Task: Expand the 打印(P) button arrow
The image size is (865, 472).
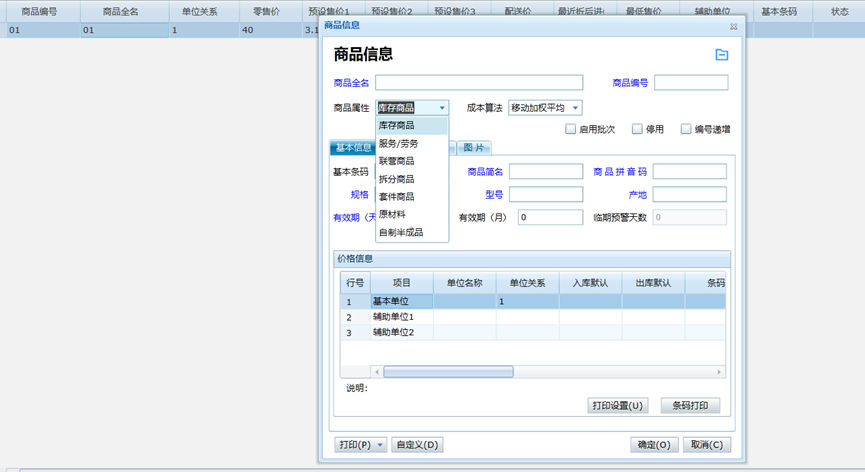Action: point(380,444)
